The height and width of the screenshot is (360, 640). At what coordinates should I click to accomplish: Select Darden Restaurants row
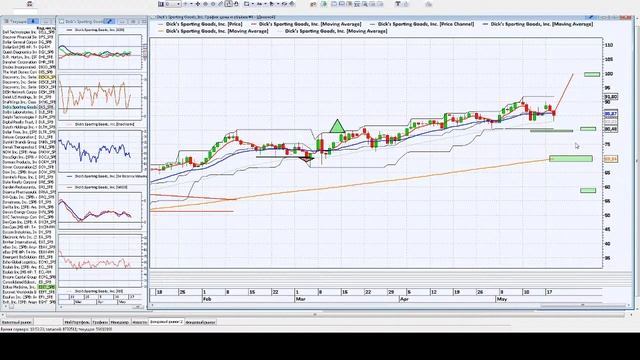click(x=28, y=187)
